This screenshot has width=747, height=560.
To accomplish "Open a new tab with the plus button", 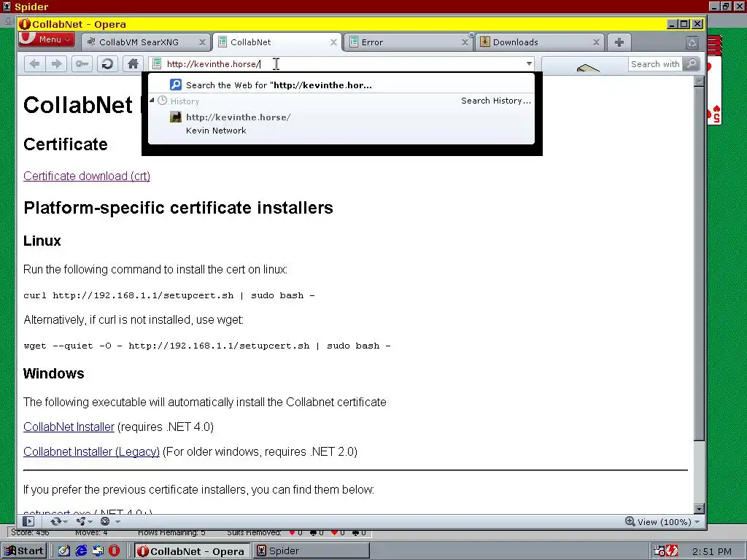I will (x=619, y=42).
